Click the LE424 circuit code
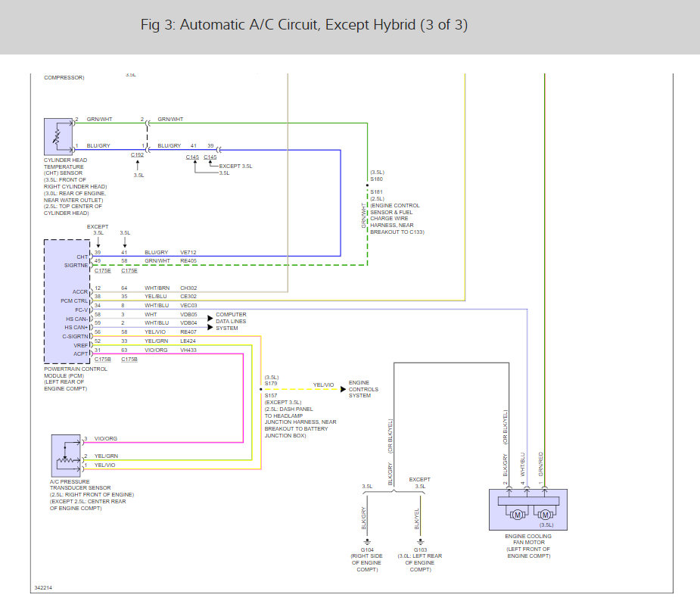The width and height of the screenshot is (700, 607). click(x=188, y=341)
